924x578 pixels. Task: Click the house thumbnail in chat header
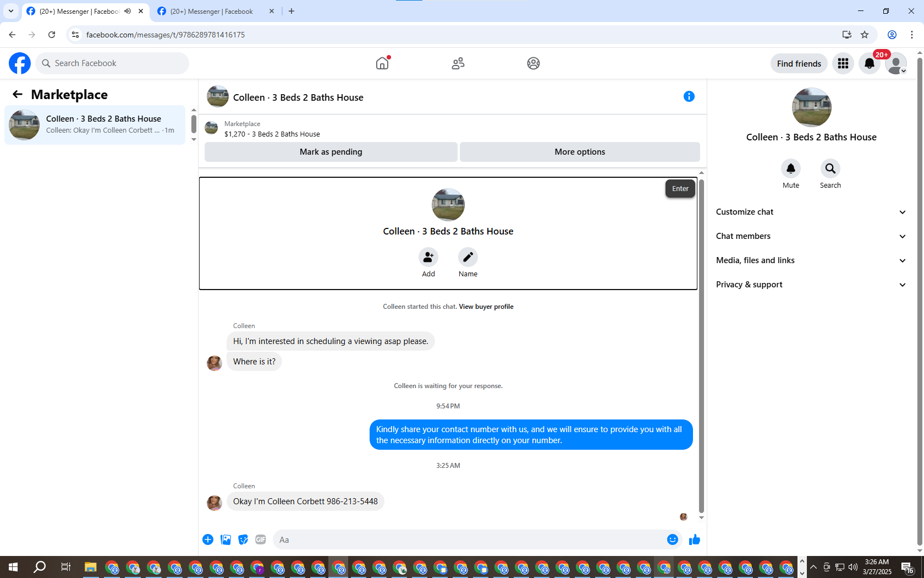tap(218, 96)
